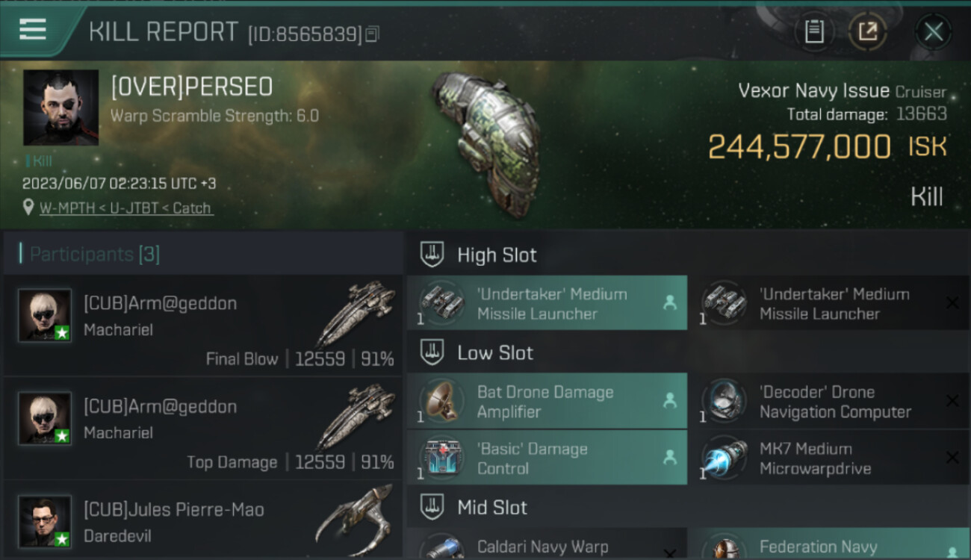This screenshot has width=971, height=560.
Task: Click the Mid Slot shield icon
Action: click(432, 508)
